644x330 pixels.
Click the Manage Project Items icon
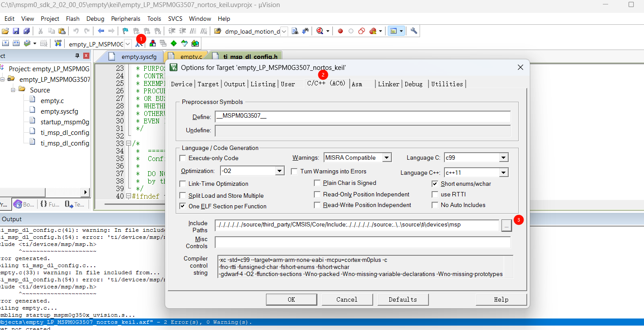(x=152, y=43)
